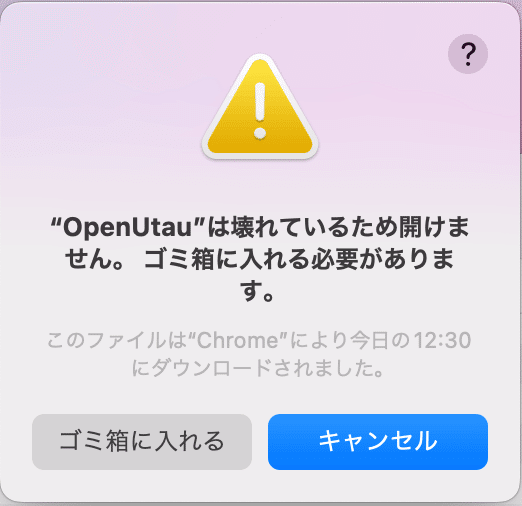Click the exclamation mark inside the warning triangle
522x506 pixels.
tap(260, 110)
